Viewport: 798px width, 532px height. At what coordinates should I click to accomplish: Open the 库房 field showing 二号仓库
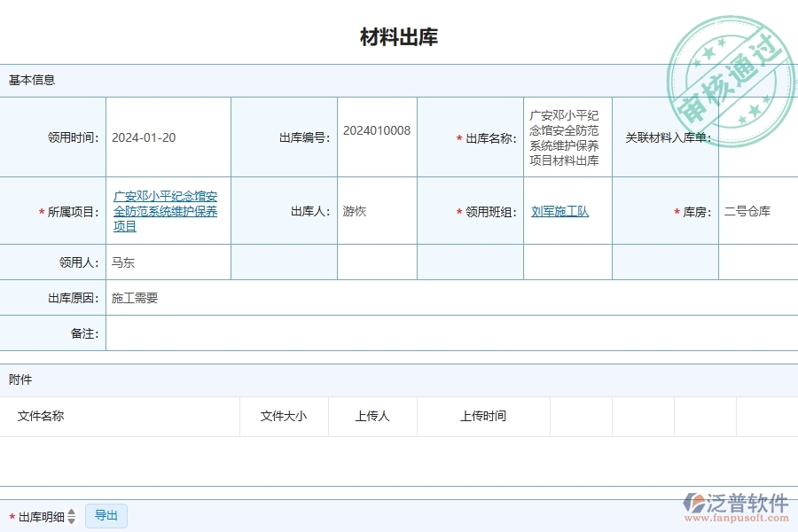pyautogui.click(x=747, y=211)
